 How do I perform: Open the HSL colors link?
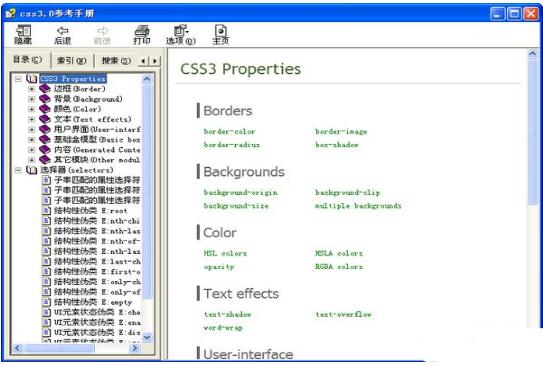225,253
